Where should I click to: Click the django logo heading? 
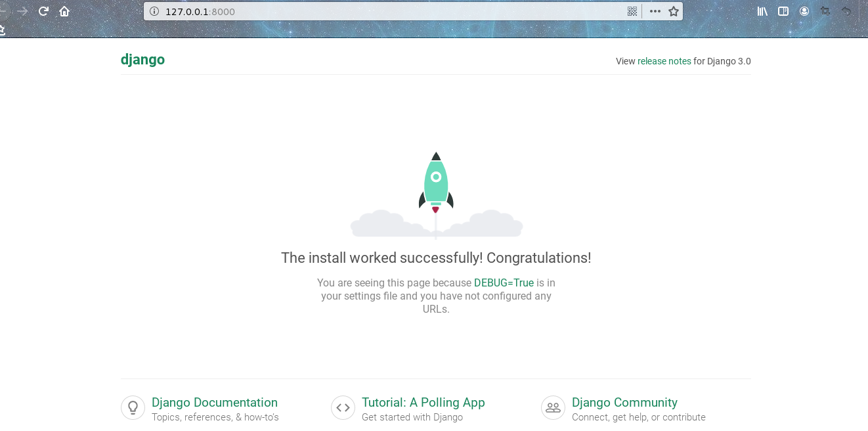[x=142, y=60]
